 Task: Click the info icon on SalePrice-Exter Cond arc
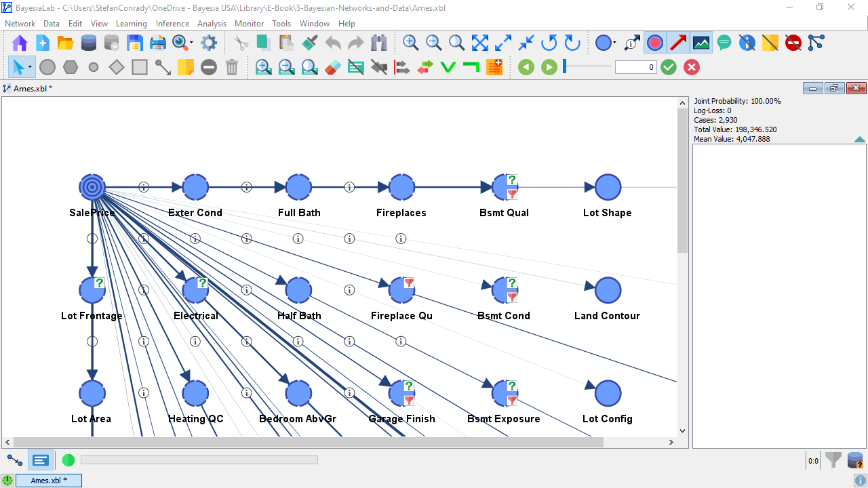144,187
